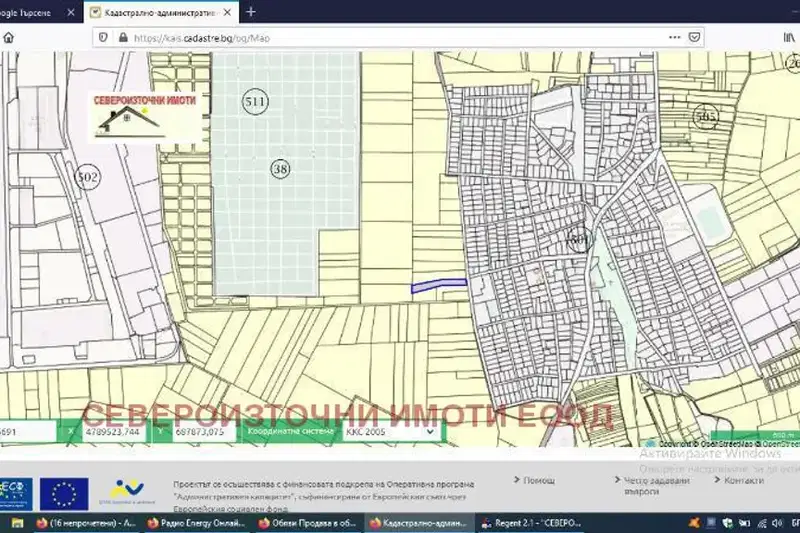Click the volume speaker tray icon
This screenshot has width=800, height=533.
point(777,523)
